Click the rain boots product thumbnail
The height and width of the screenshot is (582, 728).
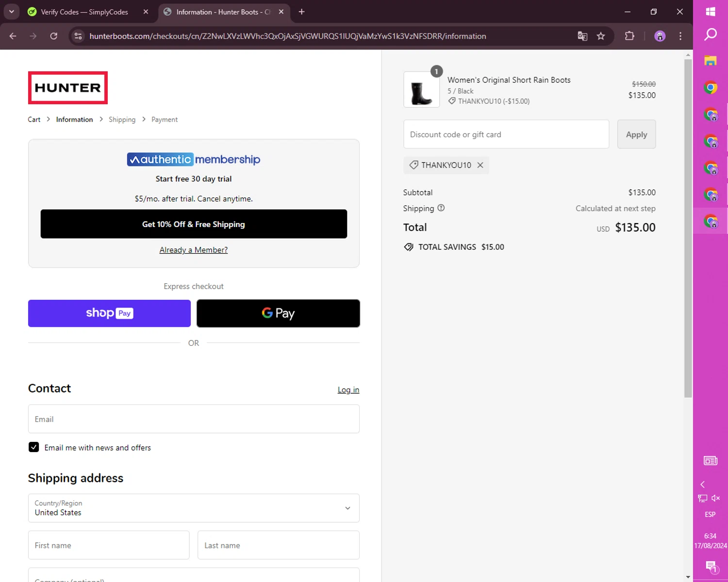tap(421, 90)
